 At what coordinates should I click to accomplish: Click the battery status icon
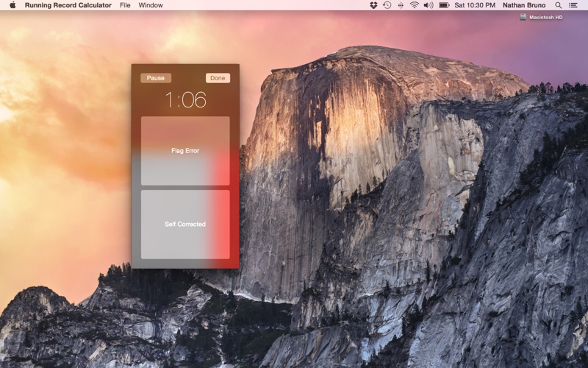coord(444,5)
